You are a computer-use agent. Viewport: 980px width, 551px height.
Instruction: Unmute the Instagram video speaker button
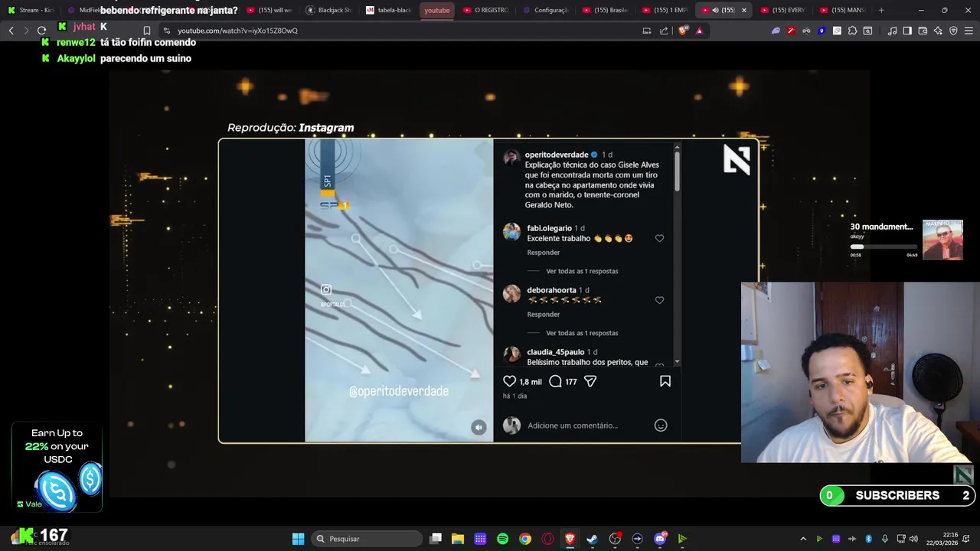(479, 428)
